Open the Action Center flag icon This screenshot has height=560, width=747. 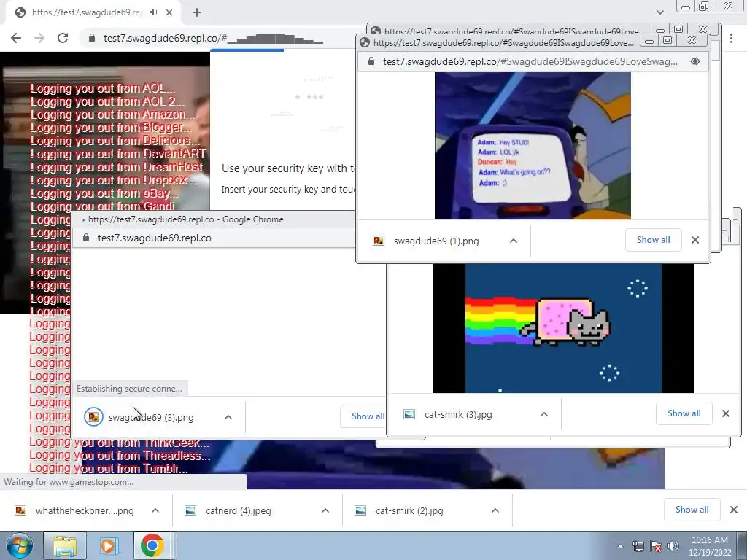point(656,547)
